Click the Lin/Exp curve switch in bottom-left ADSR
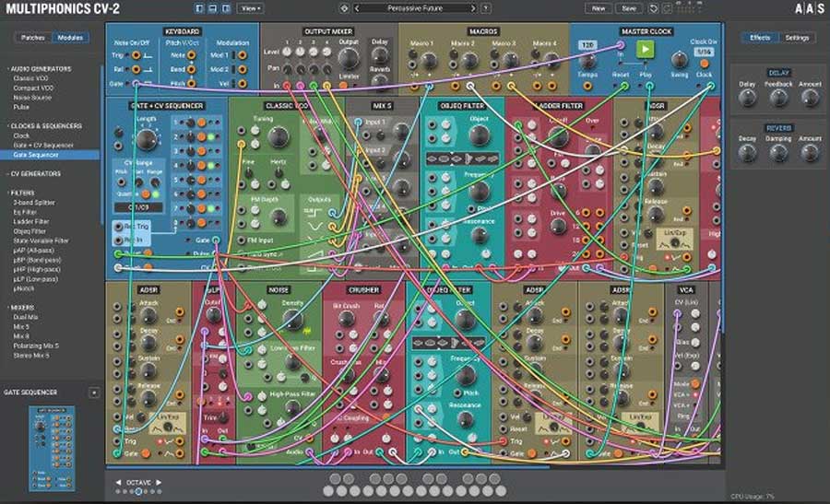This screenshot has width=830, height=504. tap(168, 423)
